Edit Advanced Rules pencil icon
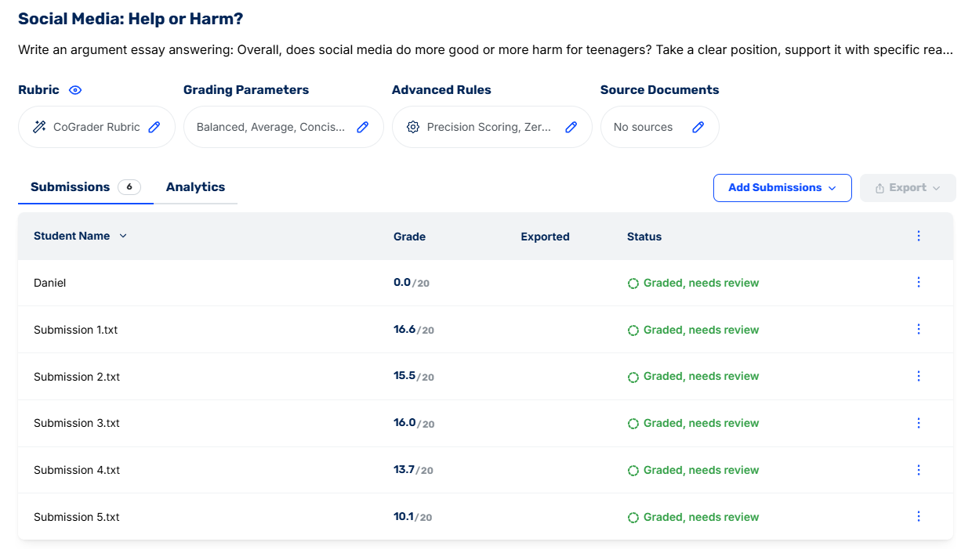The image size is (972, 560). [571, 127]
